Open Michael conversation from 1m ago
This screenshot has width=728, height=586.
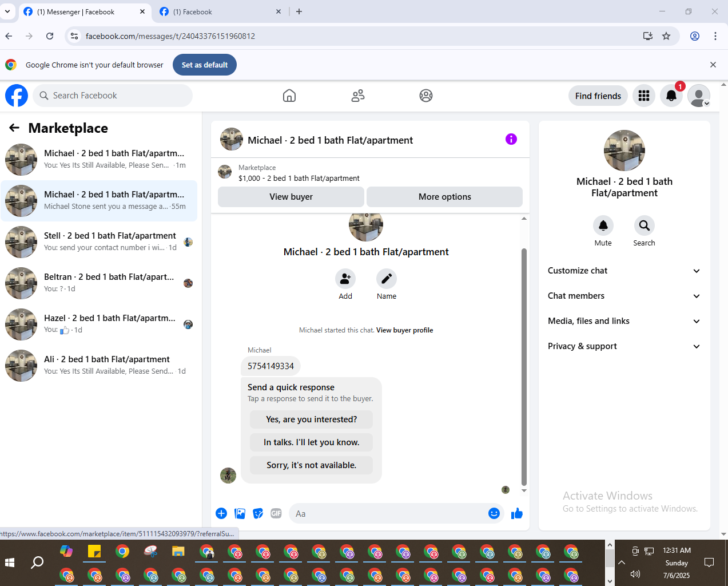coord(99,159)
